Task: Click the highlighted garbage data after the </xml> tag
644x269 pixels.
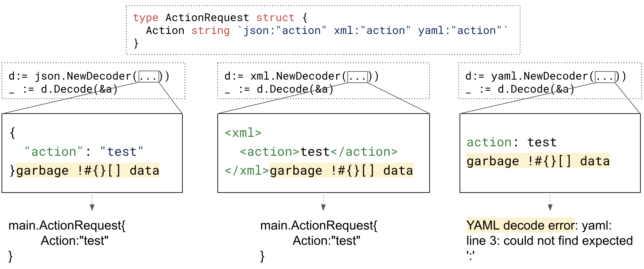Action: coord(341,171)
